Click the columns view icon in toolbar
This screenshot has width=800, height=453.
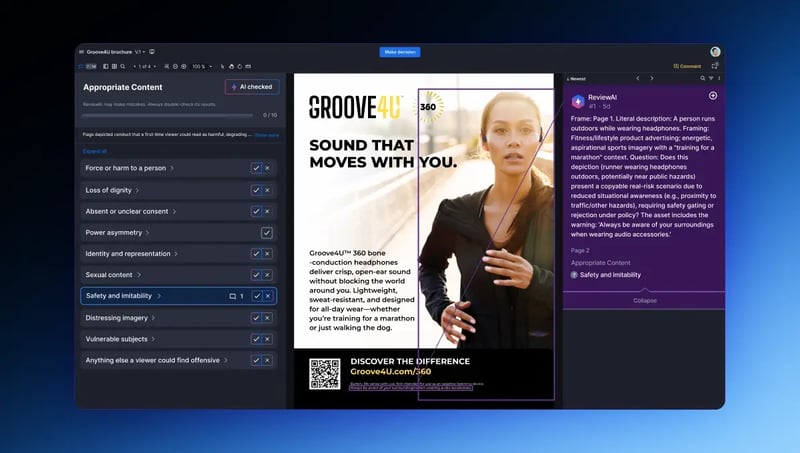(114, 66)
